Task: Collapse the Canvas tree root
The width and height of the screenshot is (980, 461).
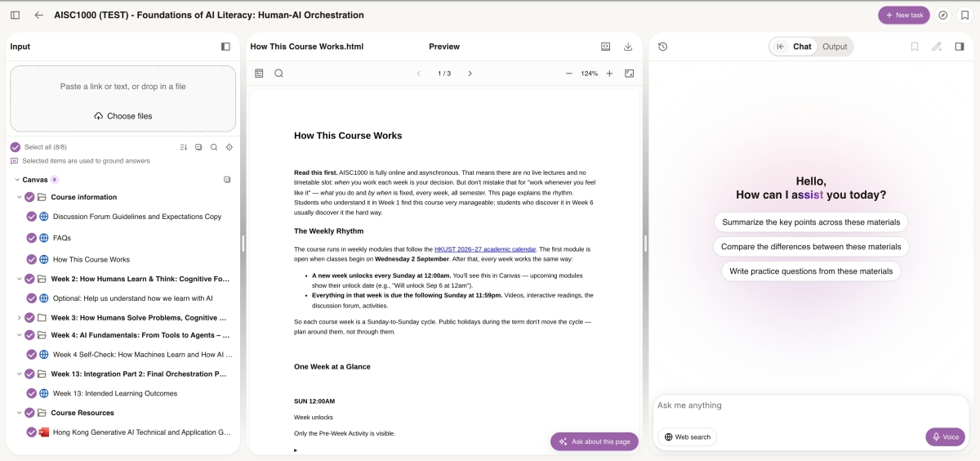Action: [x=16, y=179]
